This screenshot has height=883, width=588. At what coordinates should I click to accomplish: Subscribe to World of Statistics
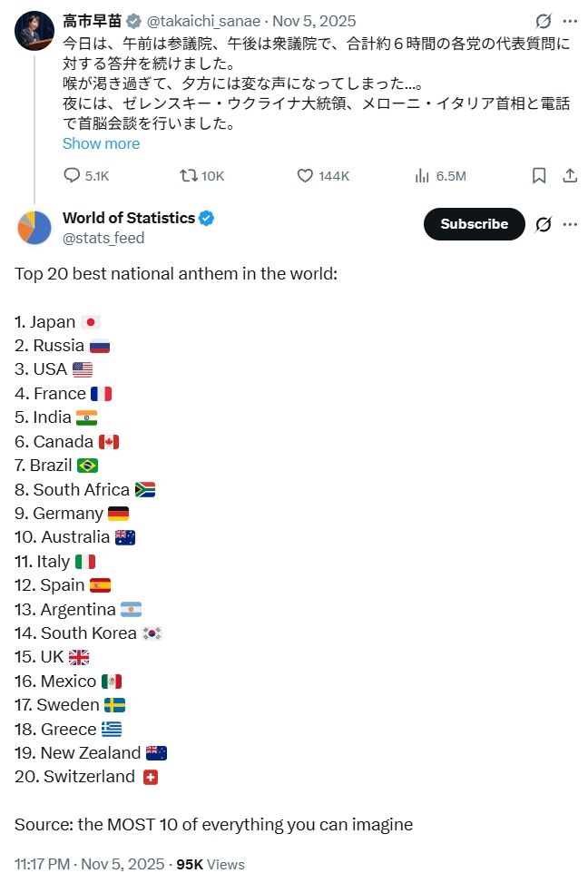point(474,224)
